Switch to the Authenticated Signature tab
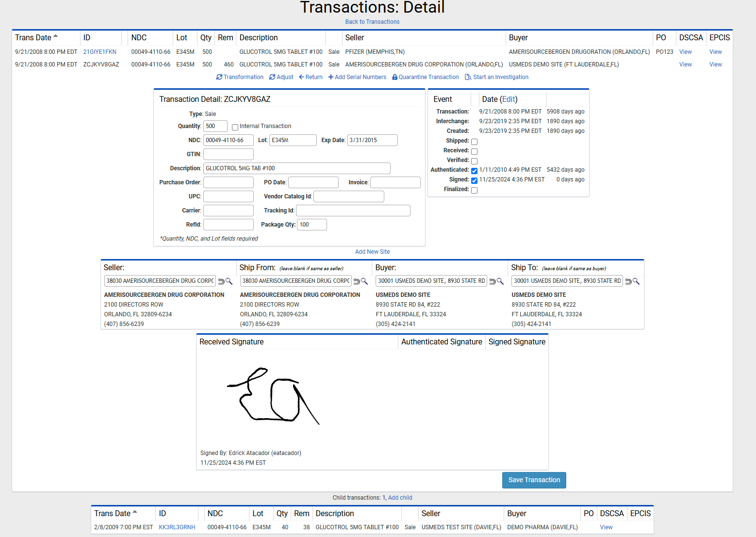The height and width of the screenshot is (537, 756). coord(441,342)
